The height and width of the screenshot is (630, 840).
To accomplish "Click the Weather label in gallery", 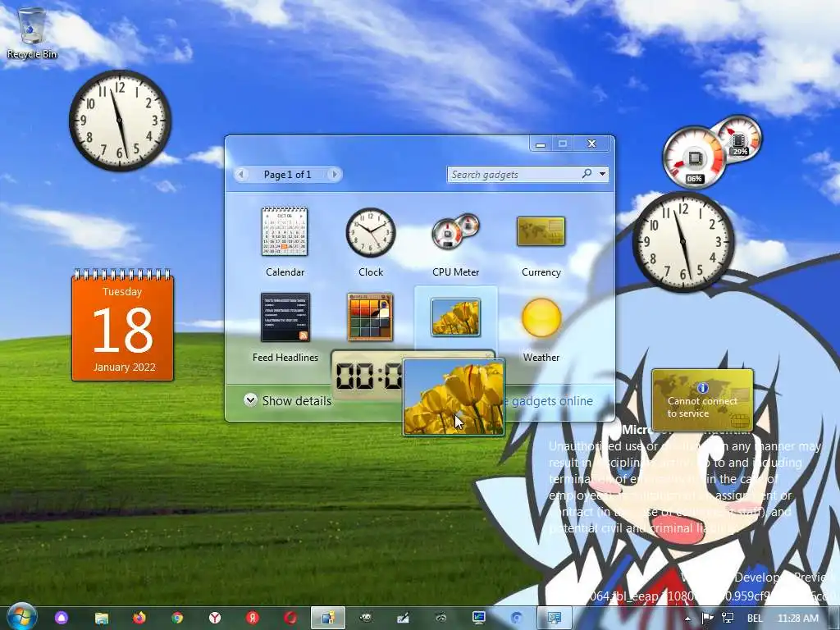I will 541,358.
